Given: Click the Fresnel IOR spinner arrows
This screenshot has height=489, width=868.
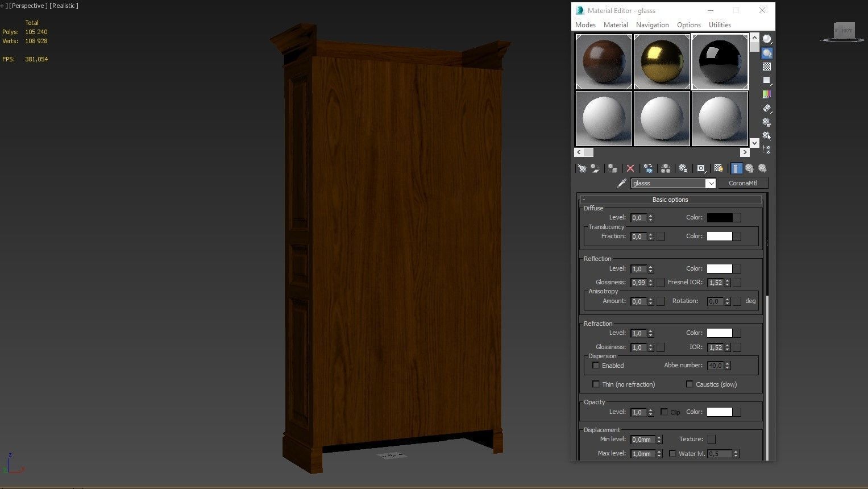Looking at the screenshot, I should coord(727,283).
